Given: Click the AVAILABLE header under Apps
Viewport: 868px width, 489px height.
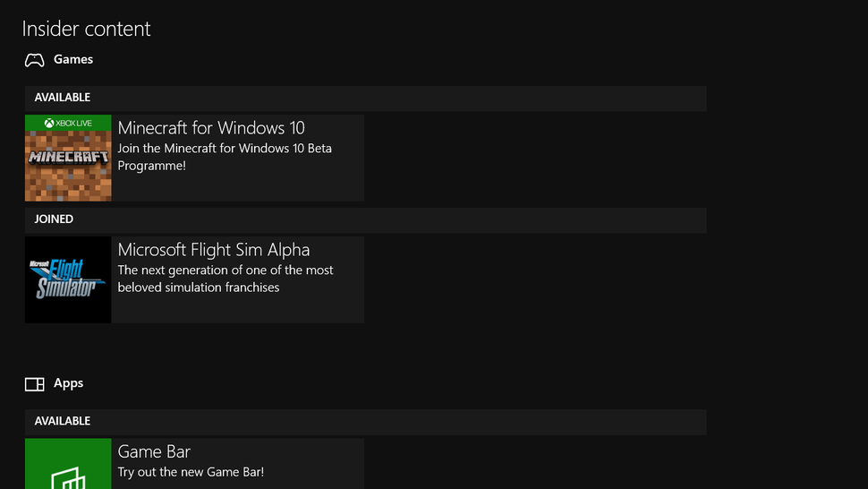Looking at the screenshot, I should [x=63, y=421].
